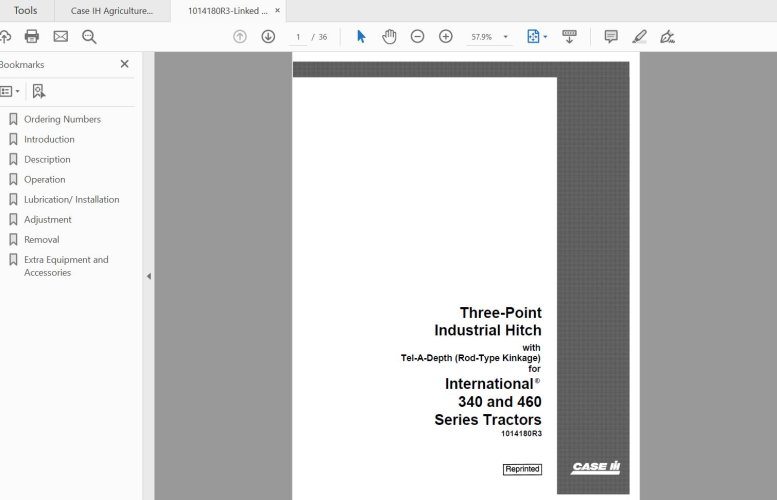Click bookmark icon beside Ordering Numbers
The height and width of the screenshot is (500, 777).
point(13,119)
